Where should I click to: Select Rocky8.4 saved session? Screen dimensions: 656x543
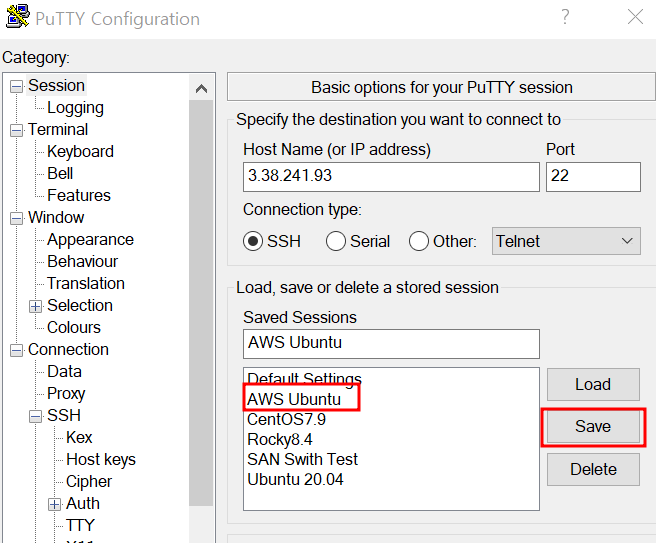click(279, 439)
